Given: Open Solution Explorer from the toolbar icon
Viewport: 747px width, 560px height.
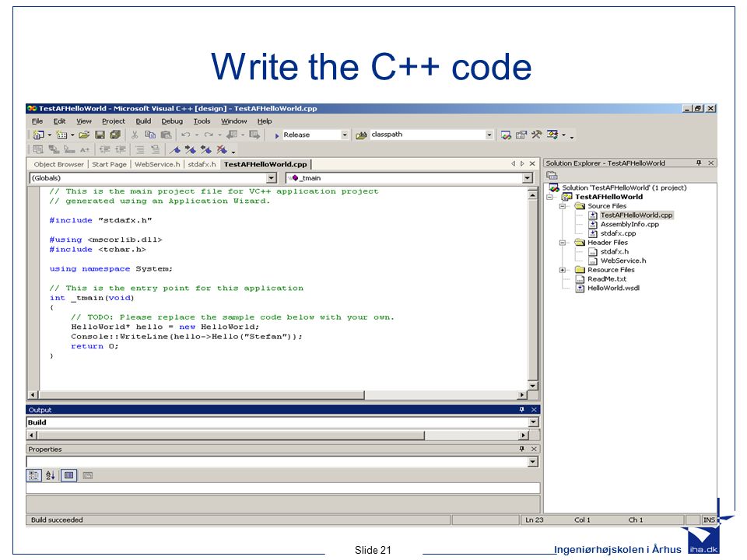Looking at the screenshot, I should click(506, 135).
